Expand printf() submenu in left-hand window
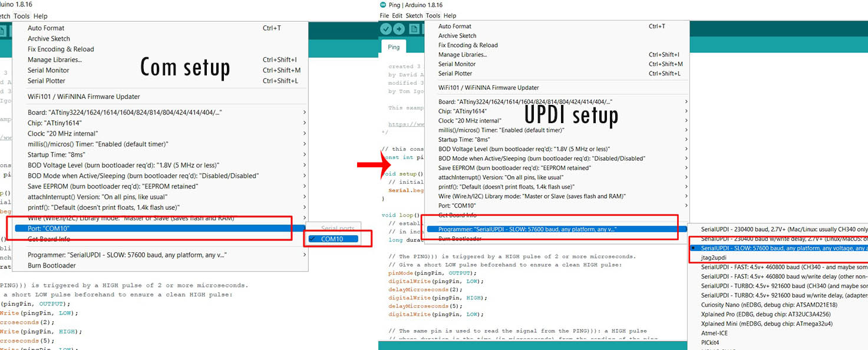Image resolution: width=868 pixels, height=350 pixels. point(160,207)
